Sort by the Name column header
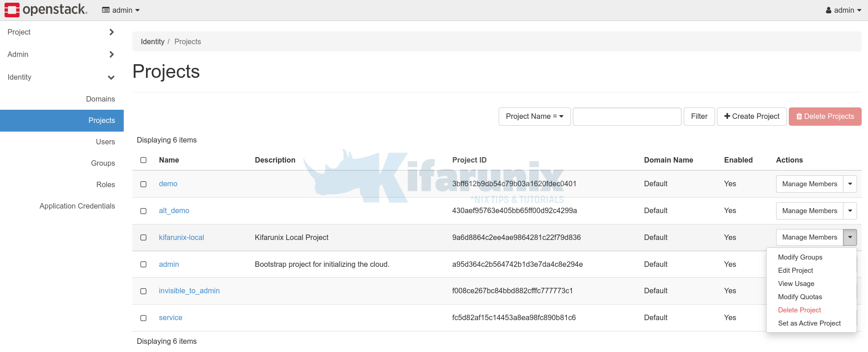This screenshot has width=868, height=352. pyautogui.click(x=169, y=160)
